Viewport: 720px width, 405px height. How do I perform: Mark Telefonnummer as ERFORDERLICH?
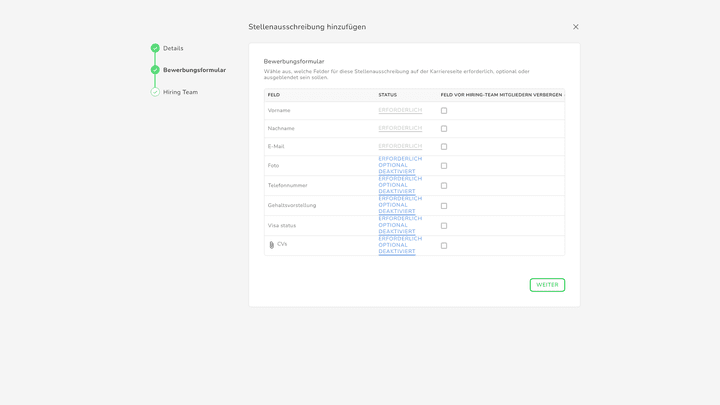coord(400,179)
